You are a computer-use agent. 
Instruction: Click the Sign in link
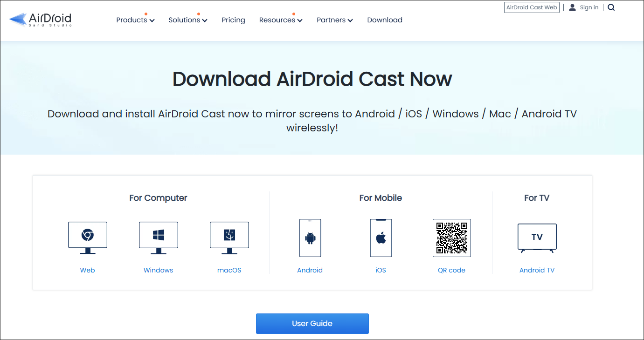[x=589, y=7]
